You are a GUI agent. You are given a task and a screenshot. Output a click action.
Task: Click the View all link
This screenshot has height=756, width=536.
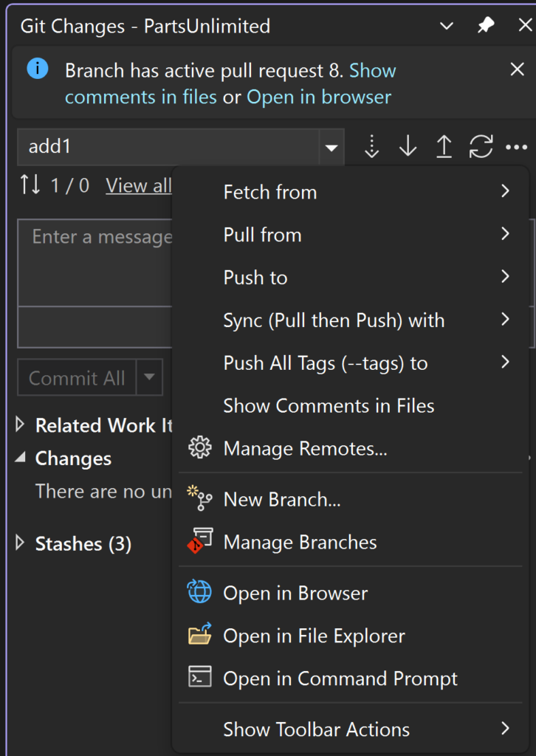139,185
